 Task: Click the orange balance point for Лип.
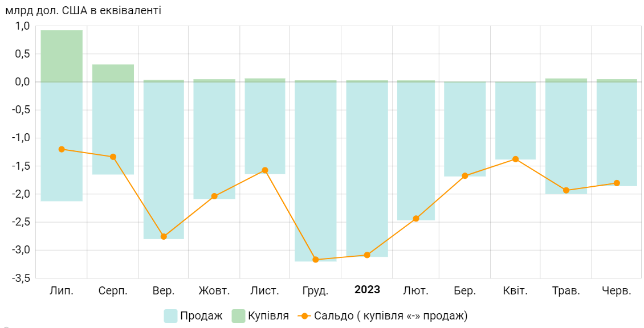click(x=62, y=149)
